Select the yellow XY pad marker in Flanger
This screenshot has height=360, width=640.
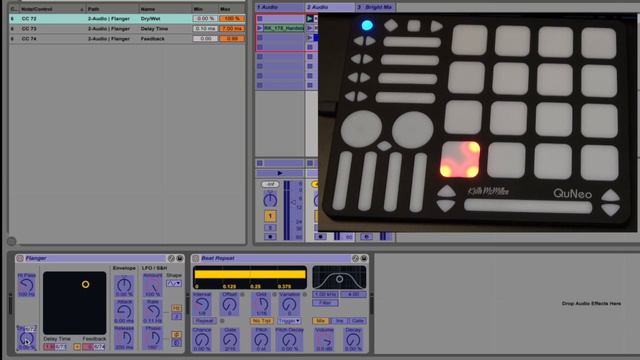85,284
